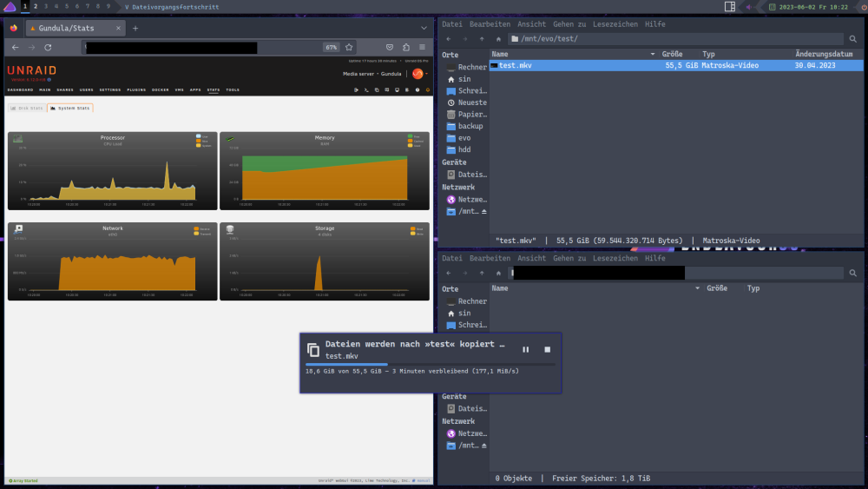
Task: Go to home folder in upper file manager
Action: [x=498, y=39]
